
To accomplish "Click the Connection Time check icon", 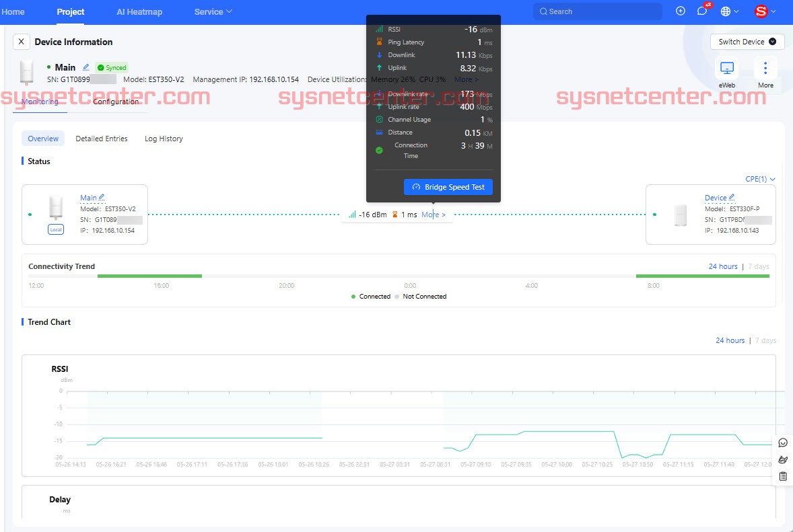I will click(379, 150).
